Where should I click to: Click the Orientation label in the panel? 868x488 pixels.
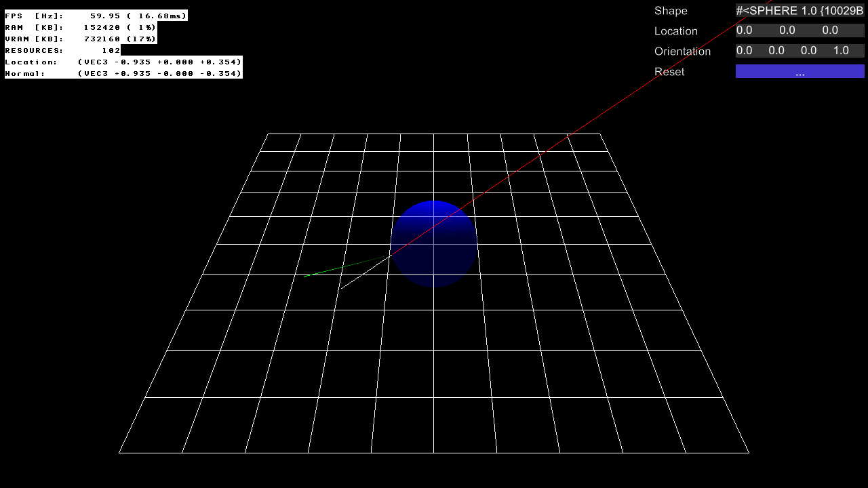point(682,52)
